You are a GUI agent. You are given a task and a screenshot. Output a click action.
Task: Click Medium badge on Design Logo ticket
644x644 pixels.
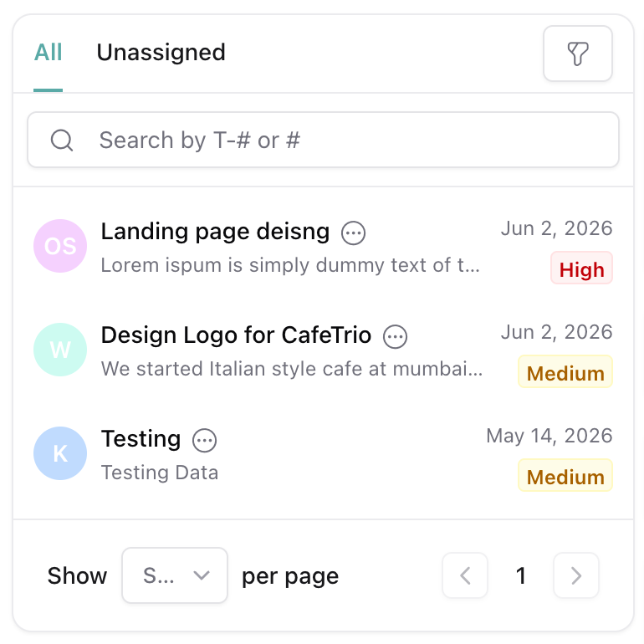[x=565, y=371]
